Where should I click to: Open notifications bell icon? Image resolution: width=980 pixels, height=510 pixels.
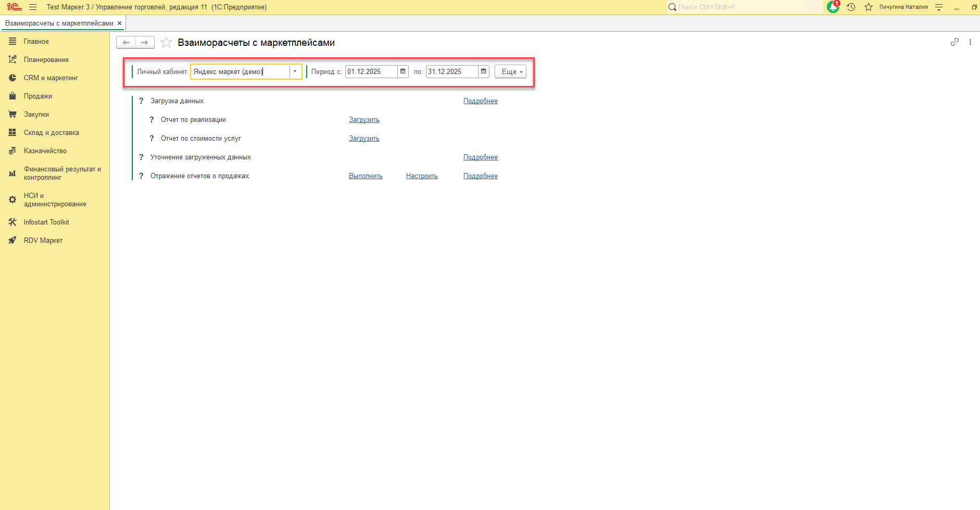pos(833,7)
